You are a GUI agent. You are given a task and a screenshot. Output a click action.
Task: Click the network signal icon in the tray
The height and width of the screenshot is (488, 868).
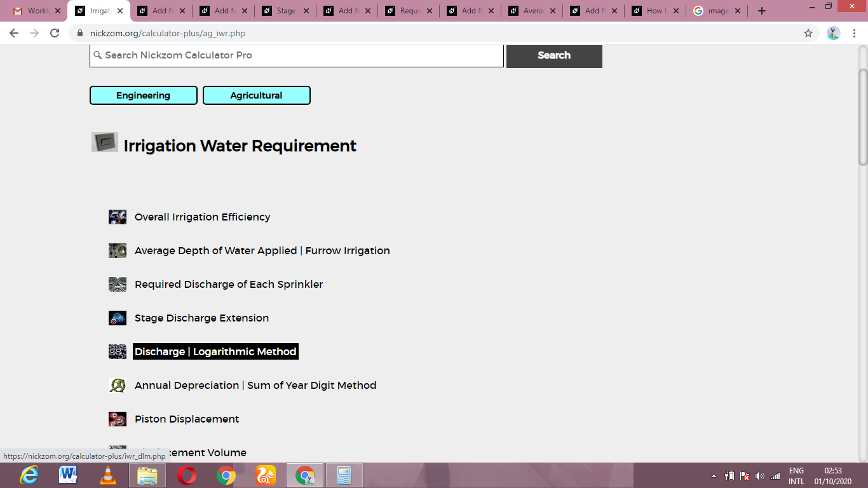point(775,476)
